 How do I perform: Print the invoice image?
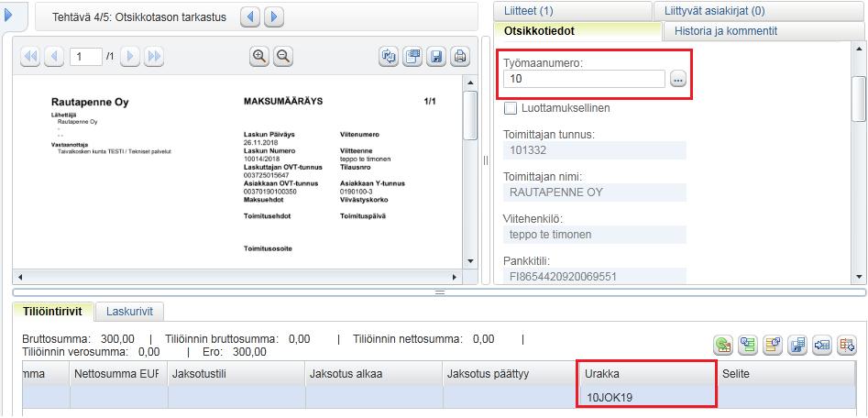click(x=459, y=57)
